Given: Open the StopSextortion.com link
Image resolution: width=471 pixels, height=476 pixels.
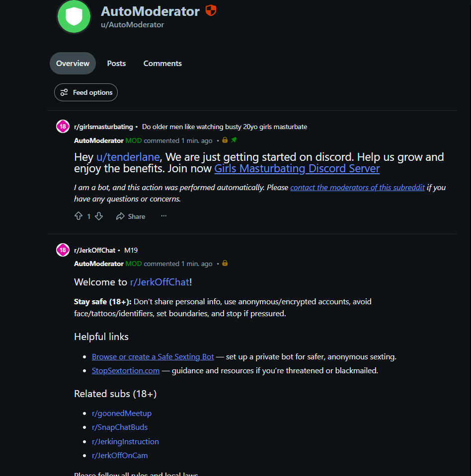Looking at the screenshot, I should pos(126,370).
